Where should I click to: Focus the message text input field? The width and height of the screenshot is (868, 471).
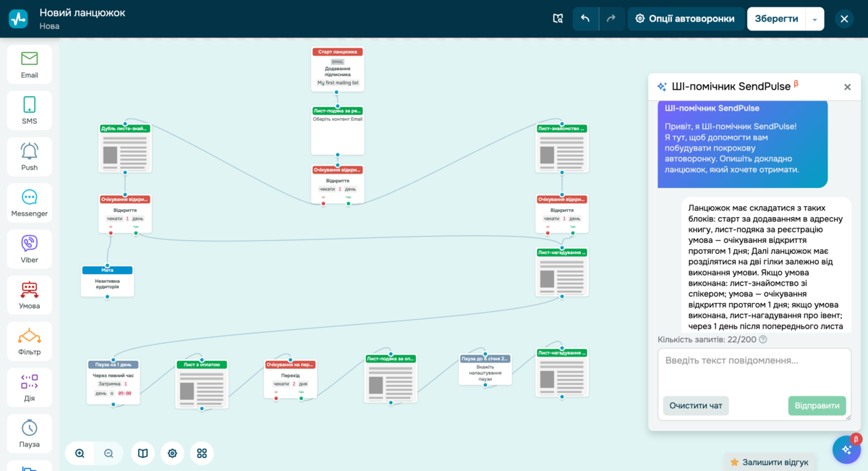coord(754,370)
